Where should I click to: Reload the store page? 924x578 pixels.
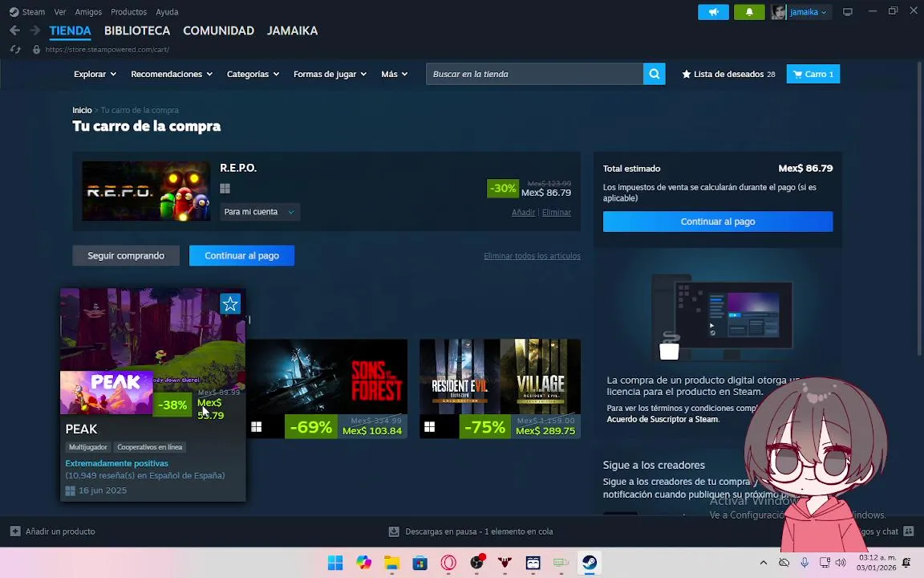(15, 50)
